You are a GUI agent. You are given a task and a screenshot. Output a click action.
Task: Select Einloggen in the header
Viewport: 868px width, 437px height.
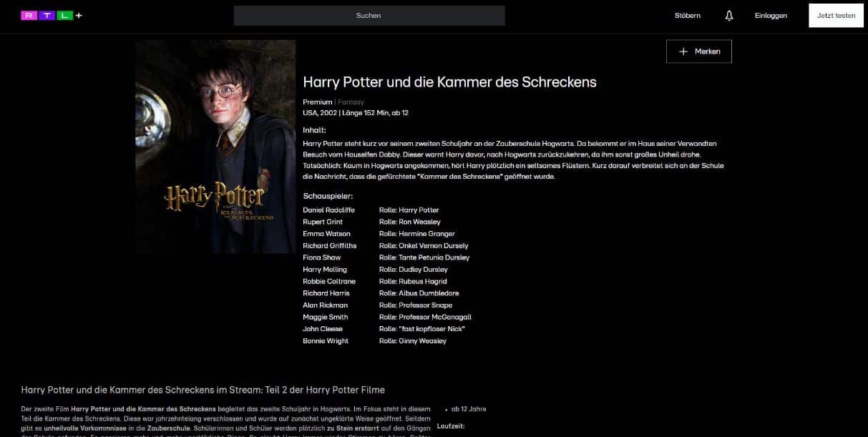click(771, 16)
